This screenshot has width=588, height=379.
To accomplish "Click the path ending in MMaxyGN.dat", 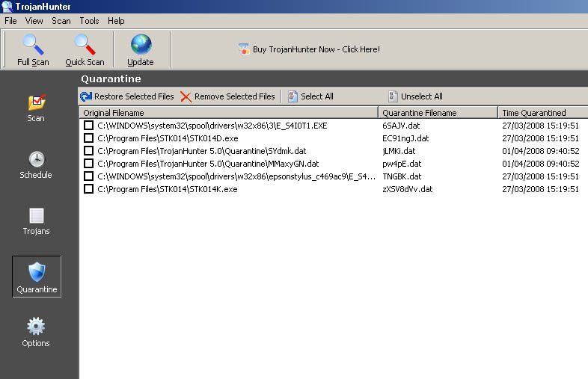I will coord(208,164).
